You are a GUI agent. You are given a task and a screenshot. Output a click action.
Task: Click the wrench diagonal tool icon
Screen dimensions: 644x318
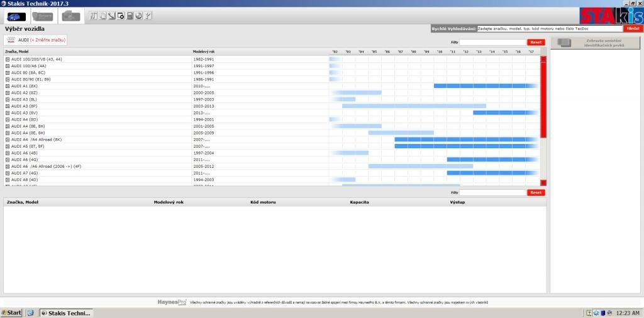111,16
